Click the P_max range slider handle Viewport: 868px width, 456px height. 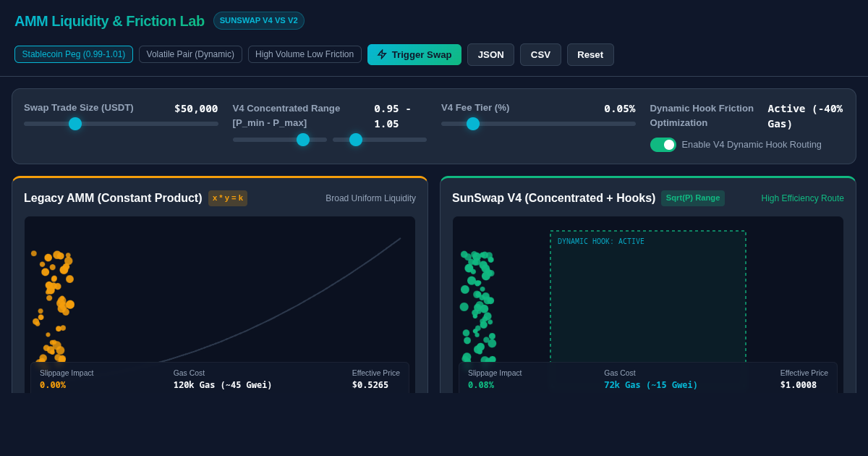pyautogui.click(x=356, y=140)
